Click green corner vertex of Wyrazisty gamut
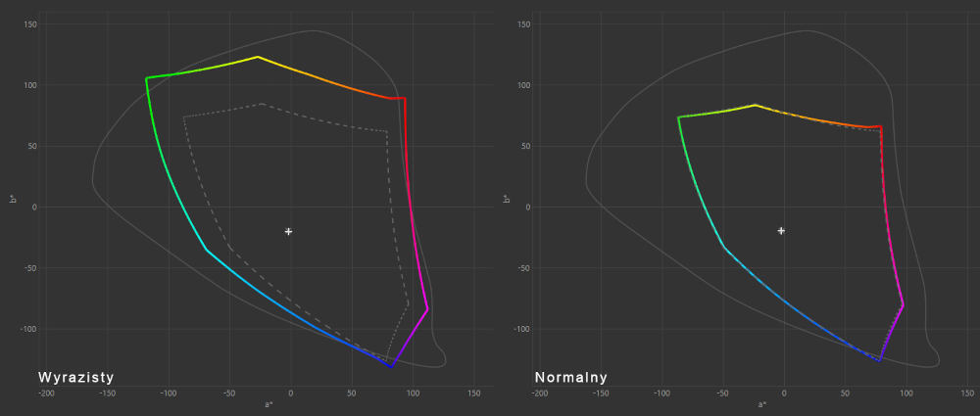Screen dimensions: 980x416 [146, 78]
